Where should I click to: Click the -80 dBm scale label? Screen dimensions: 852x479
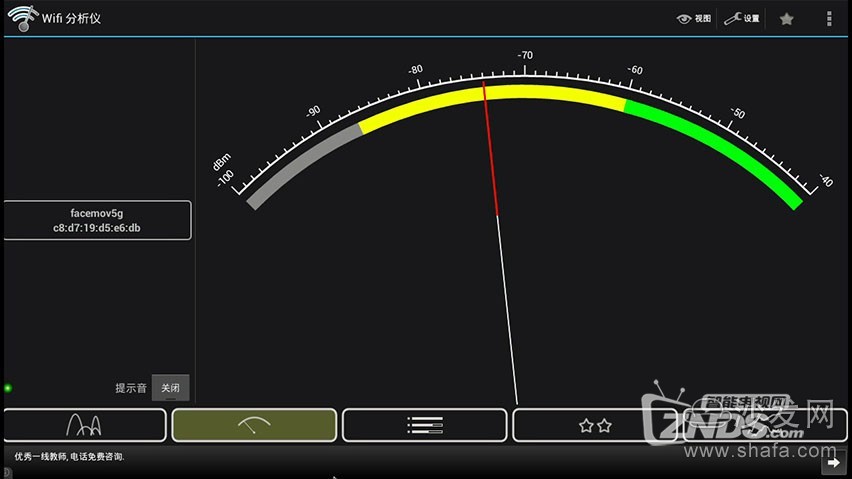click(x=415, y=70)
